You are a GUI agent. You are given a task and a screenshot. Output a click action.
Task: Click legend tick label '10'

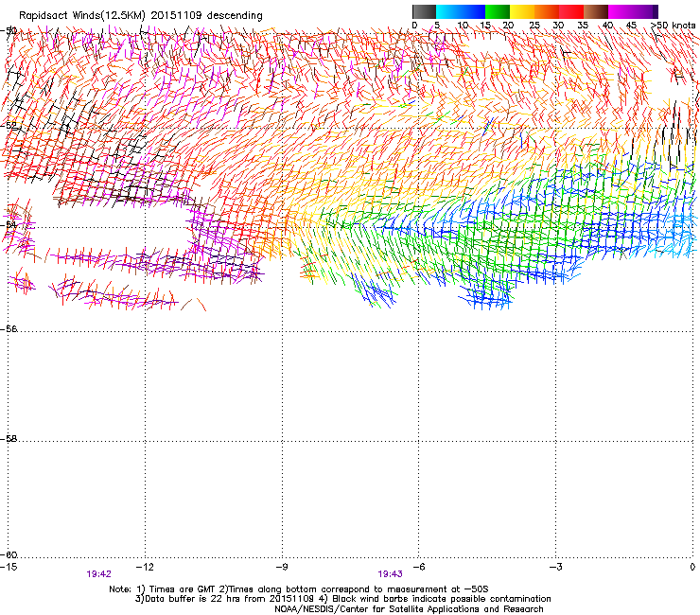pos(463,26)
